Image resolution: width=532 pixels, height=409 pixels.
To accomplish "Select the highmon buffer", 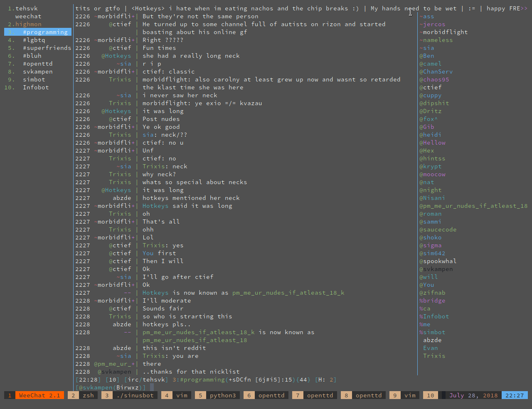I will coord(28,24).
